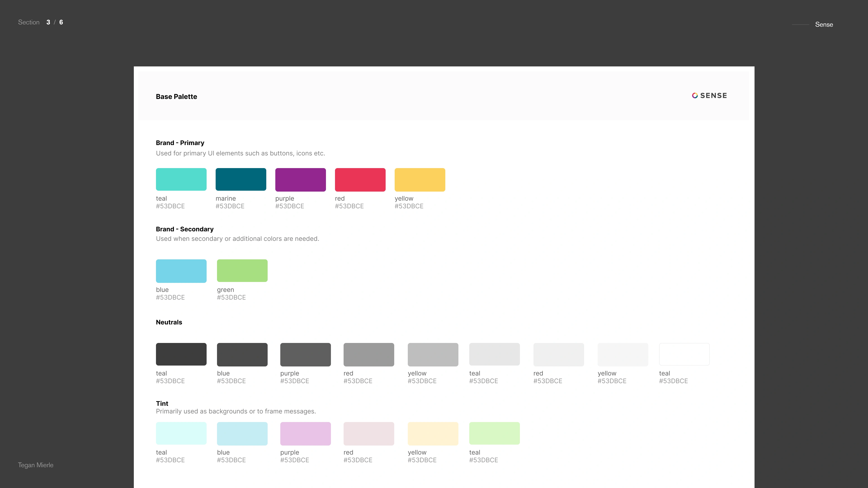Pick the pale yellow Tint swatch
868x488 pixels.
tap(433, 434)
